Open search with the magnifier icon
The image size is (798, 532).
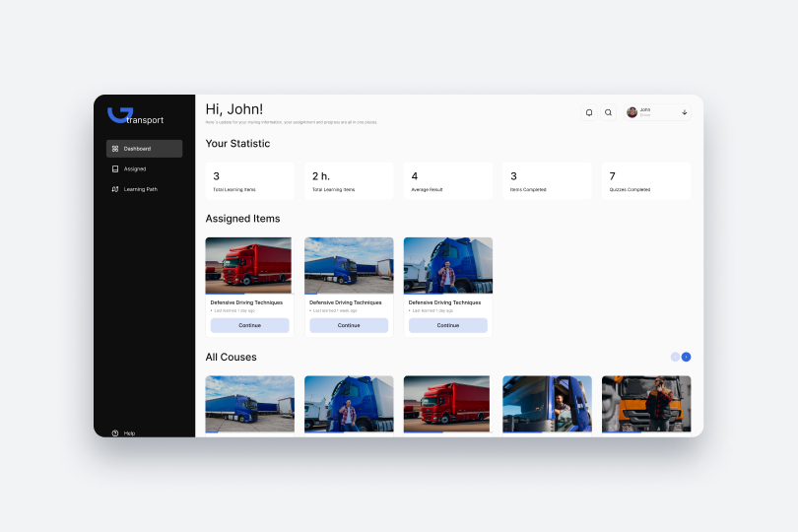pos(608,112)
